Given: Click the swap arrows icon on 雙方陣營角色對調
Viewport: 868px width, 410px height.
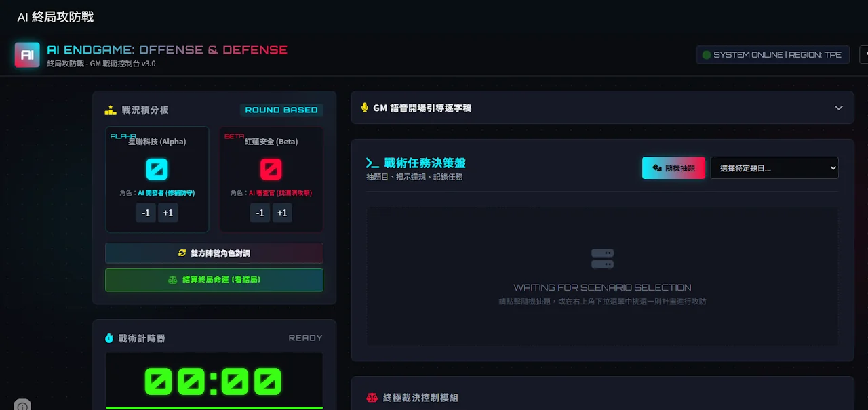Looking at the screenshot, I should (182, 253).
